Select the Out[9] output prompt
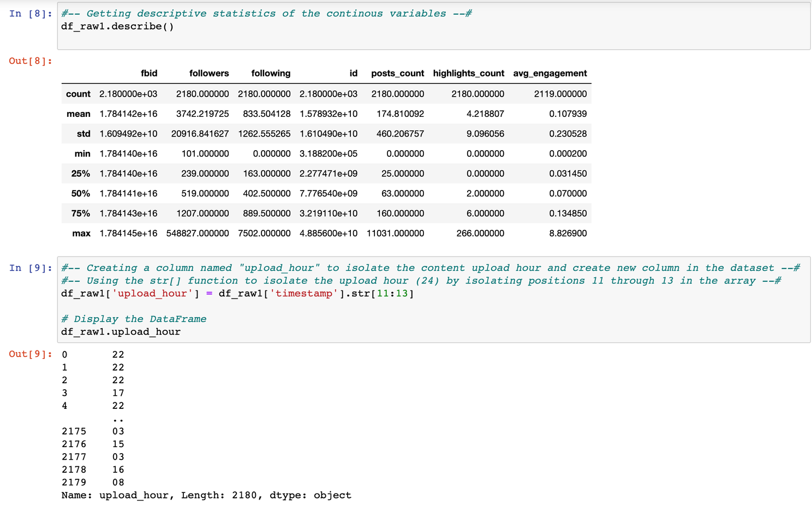Image resolution: width=812 pixels, height=505 pixels. point(31,354)
